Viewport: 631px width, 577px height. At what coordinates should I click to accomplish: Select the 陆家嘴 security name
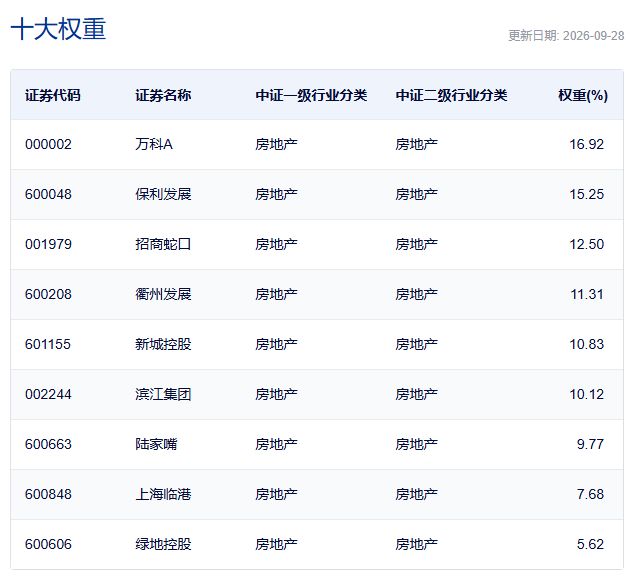[156, 444]
